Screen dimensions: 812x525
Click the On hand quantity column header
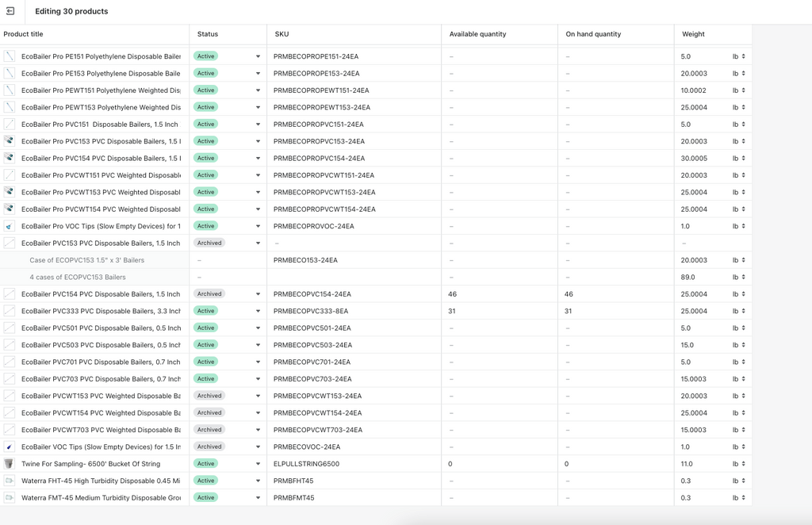[x=593, y=34]
